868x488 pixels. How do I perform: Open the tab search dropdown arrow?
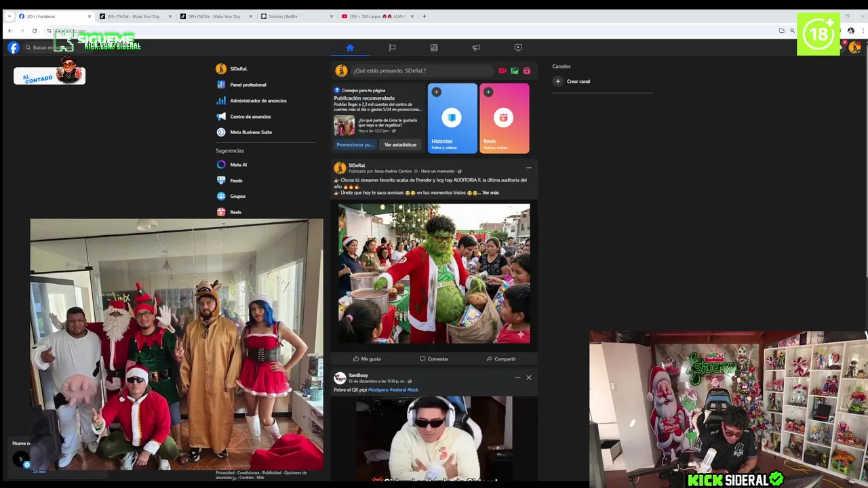pos(9,16)
